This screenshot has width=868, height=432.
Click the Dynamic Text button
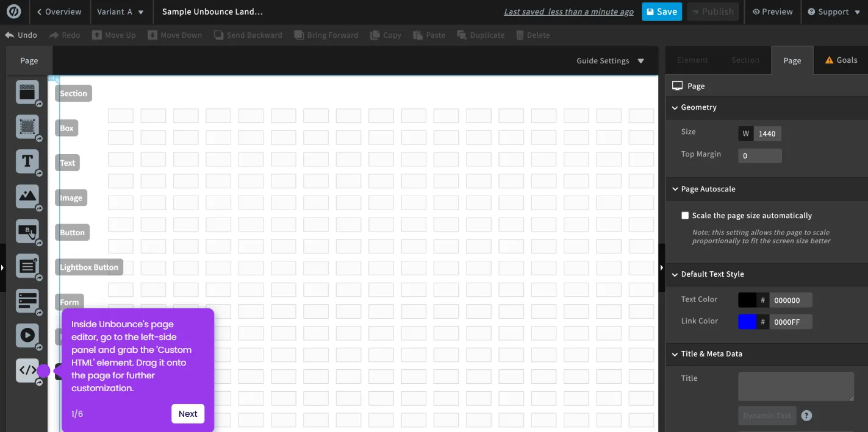click(767, 416)
